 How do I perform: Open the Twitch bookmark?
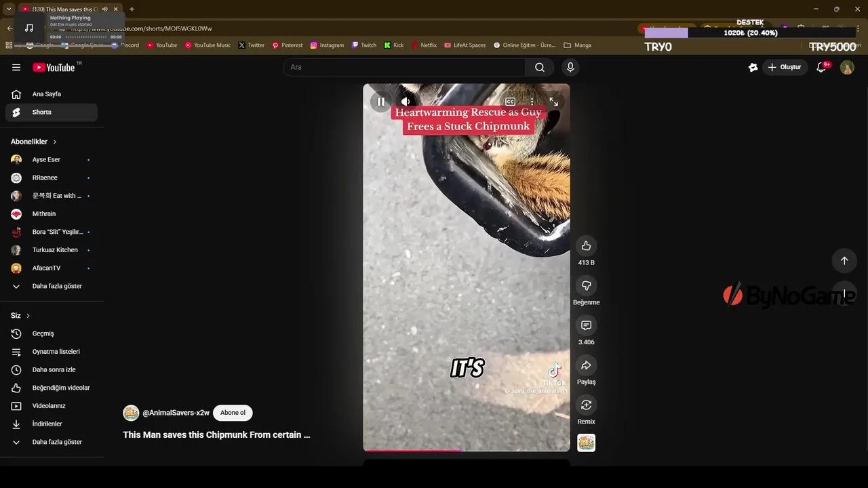[x=363, y=45]
